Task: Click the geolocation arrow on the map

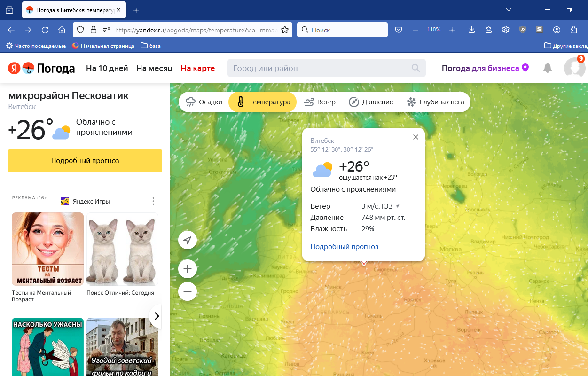Action: (x=187, y=240)
